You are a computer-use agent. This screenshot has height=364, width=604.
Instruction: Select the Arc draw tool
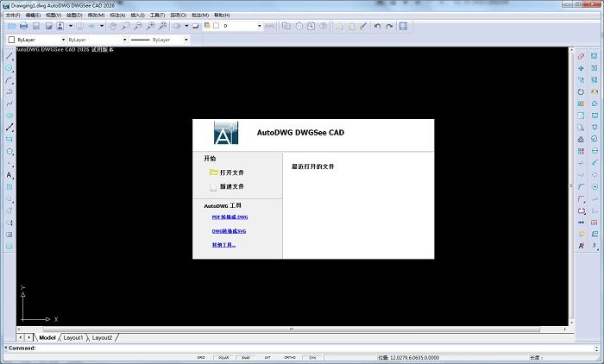tap(9, 80)
